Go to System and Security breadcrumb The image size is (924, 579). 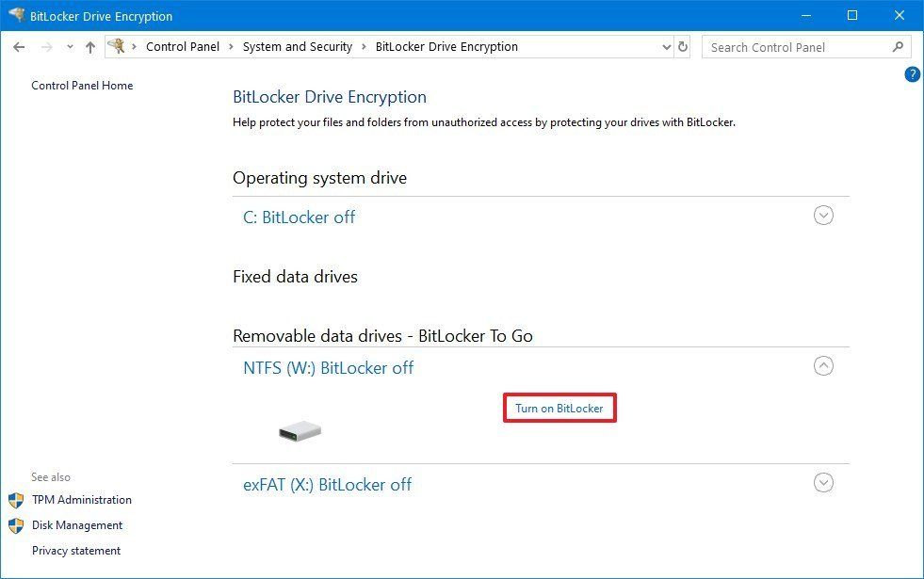(x=298, y=46)
